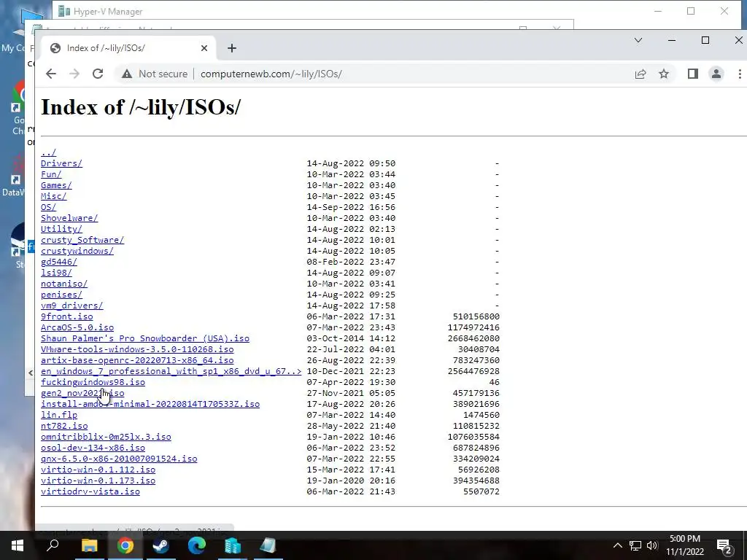Click date 14-Aug-2022 09:50 for Drivers

[x=351, y=163]
